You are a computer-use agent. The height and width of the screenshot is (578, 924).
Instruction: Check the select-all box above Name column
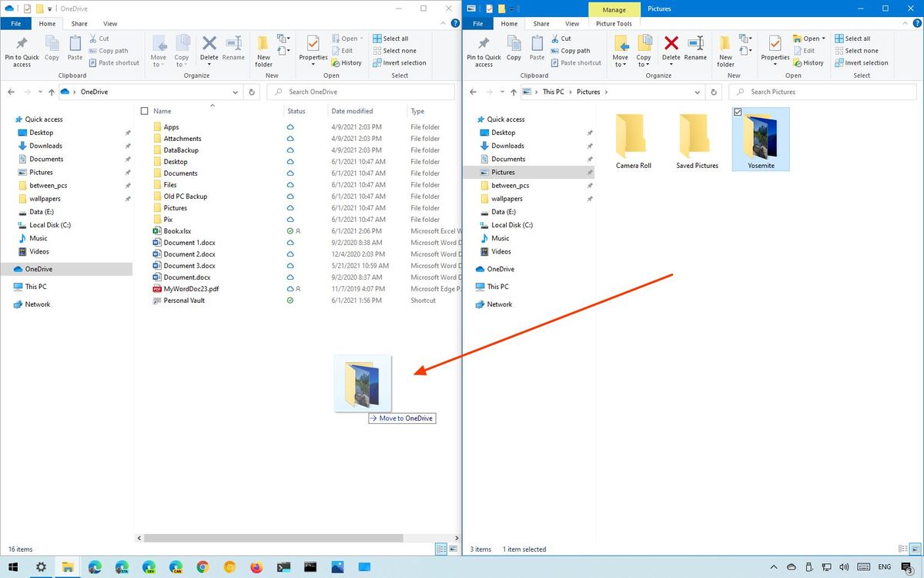[x=144, y=110]
